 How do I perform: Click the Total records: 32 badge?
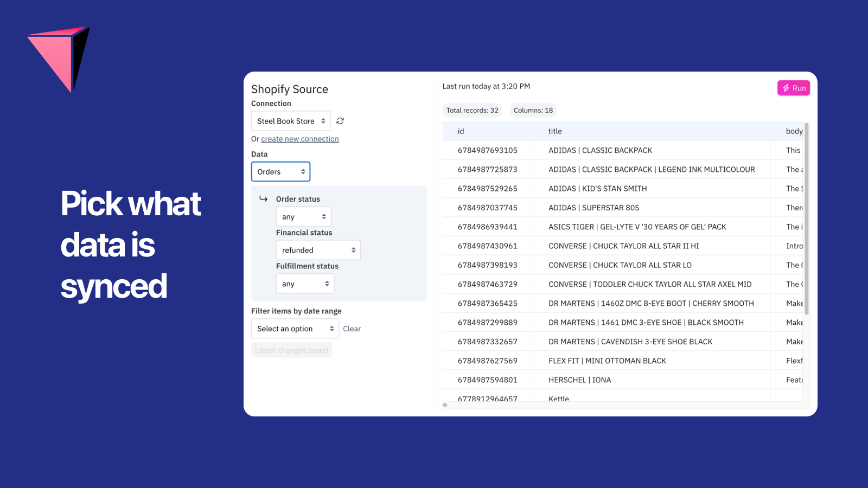[x=472, y=111]
